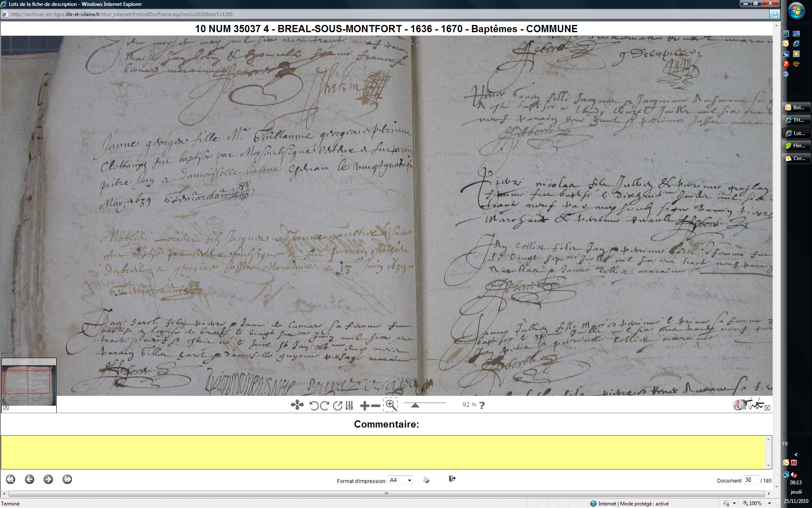812x508 pixels.
Task: Open the Windows Start orb
Action: pyautogui.click(x=796, y=11)
